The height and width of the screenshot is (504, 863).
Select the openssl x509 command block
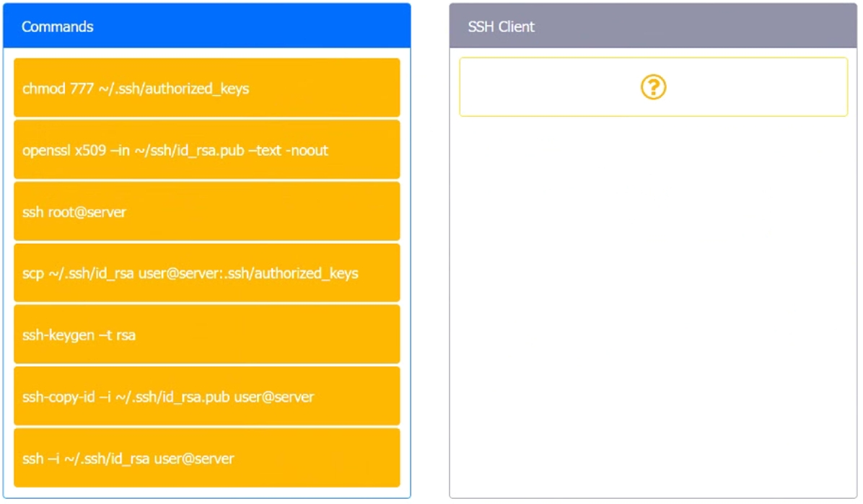click(x=207, y=150)
